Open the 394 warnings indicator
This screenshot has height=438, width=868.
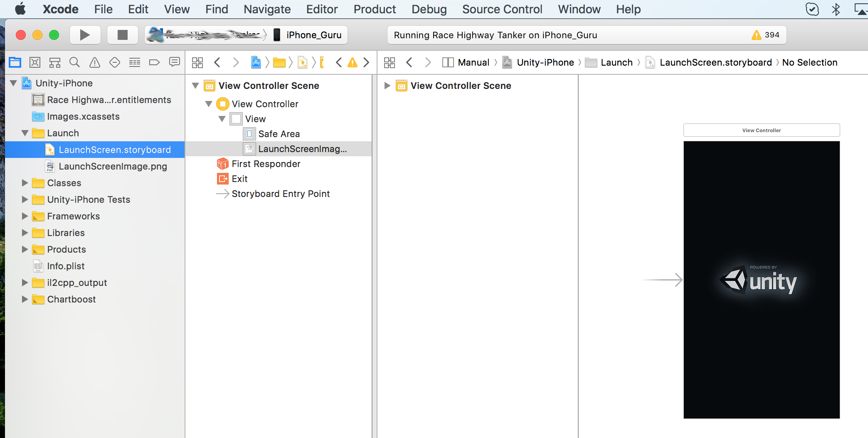coord(765,35)
